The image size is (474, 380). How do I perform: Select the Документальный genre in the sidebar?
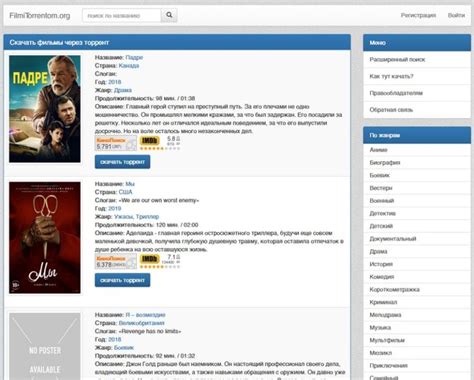point(417,239)
